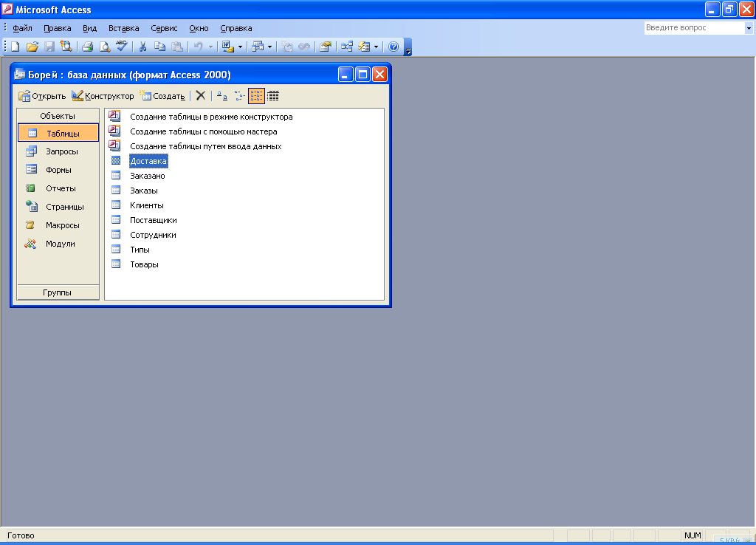Click the Группы header bar

(58, 292)
